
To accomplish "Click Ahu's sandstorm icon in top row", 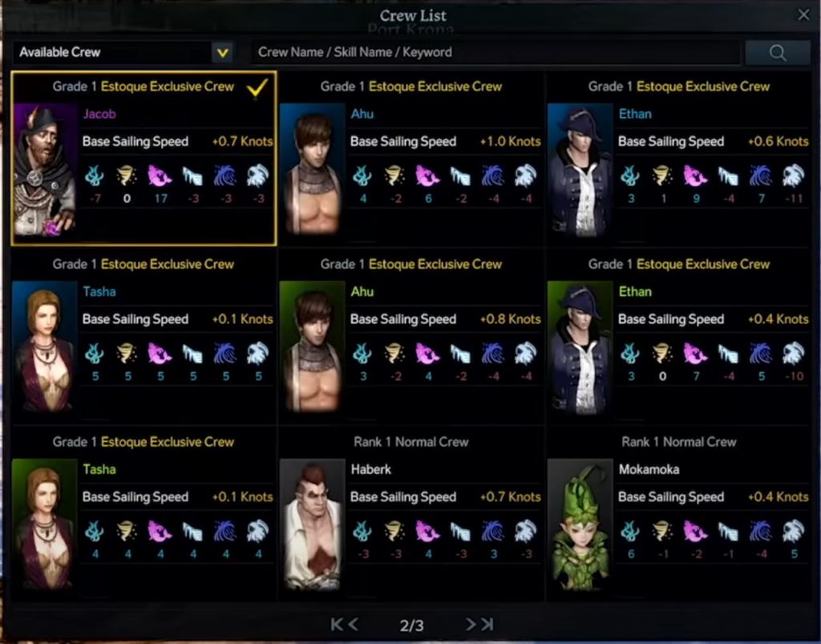I will (394, 176).
